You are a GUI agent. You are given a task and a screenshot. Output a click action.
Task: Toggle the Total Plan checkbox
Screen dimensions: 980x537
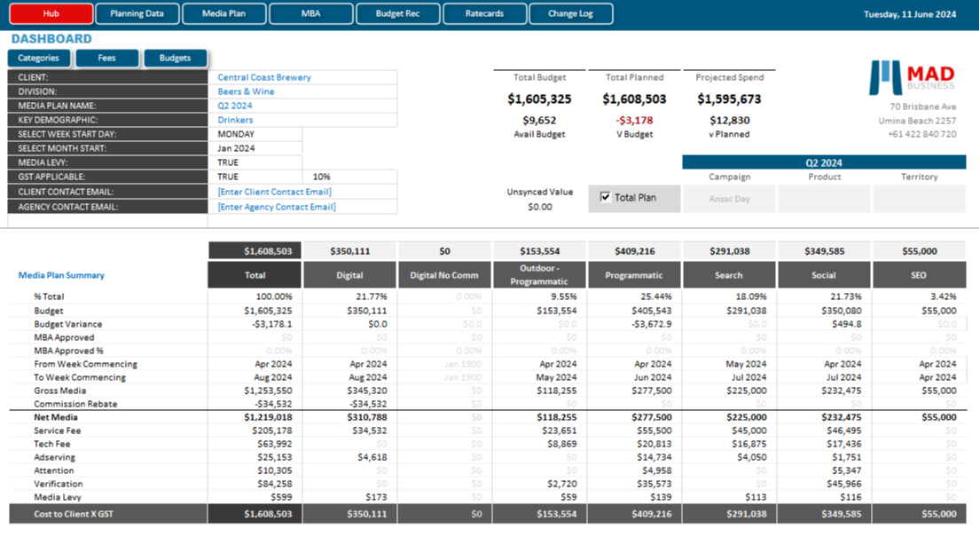(x=606, y=197)
